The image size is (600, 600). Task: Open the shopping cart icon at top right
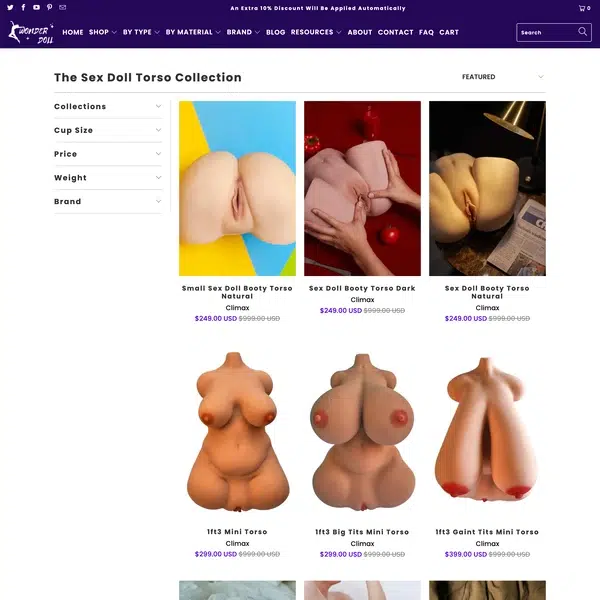click(x=584, y=8)
